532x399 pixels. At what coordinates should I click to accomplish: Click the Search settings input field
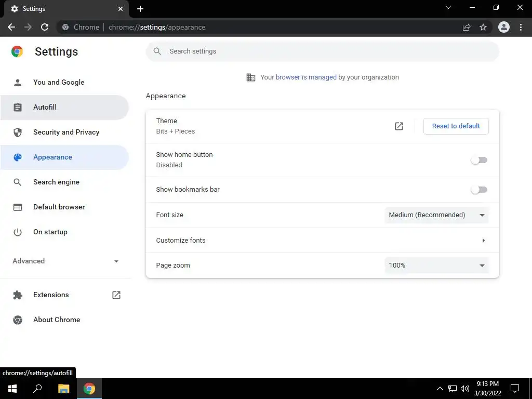(322, 51)
